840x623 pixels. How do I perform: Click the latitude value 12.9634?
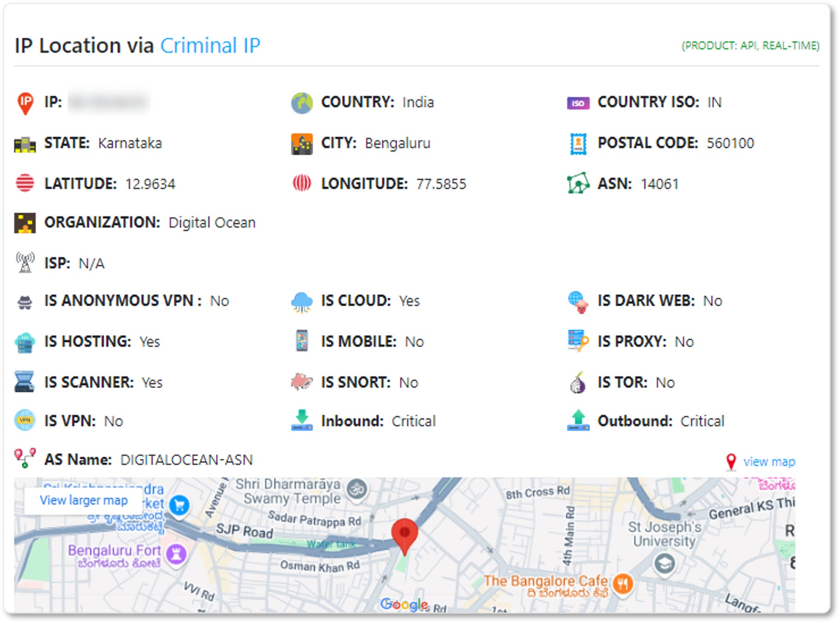pyautogui.click(x=150, y=184)
